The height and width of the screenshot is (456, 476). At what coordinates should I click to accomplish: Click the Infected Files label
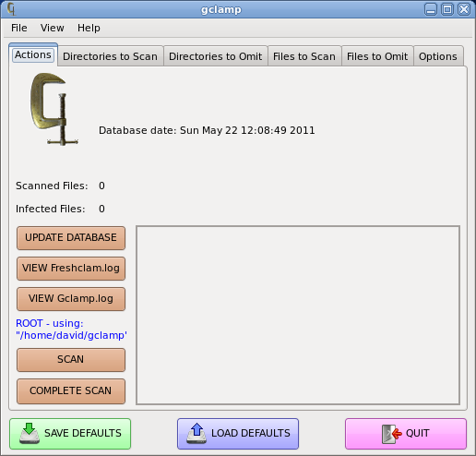51,209
